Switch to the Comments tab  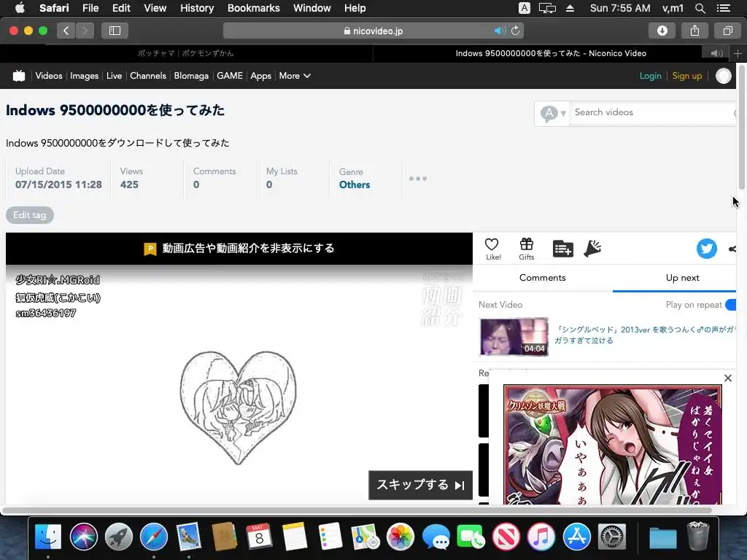click(542, 278)
